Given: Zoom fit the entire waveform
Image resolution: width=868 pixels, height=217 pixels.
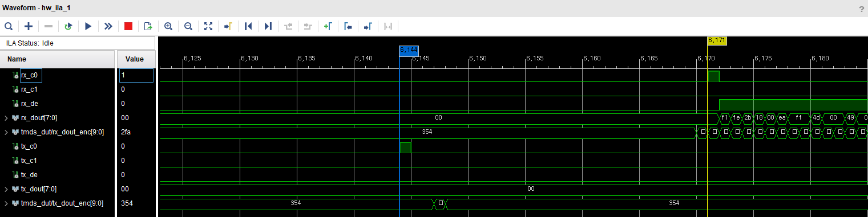Looking at the screenshot, I should pyautogui.click(x=208, y=26).
